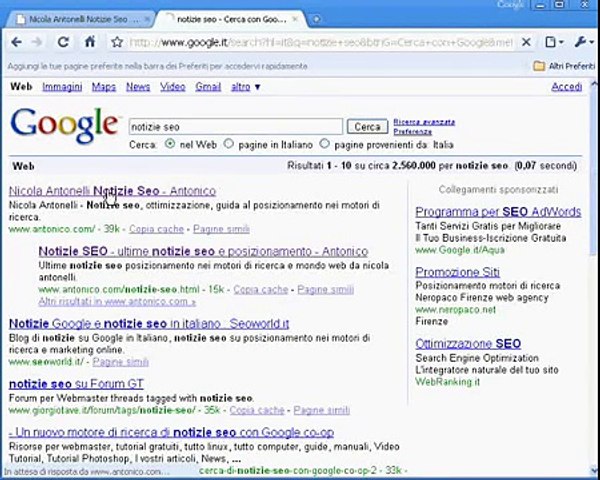600x480 pixels.
Task: Open Pagine simili for antonico.com/notizie-seo.html
Action: pos(325,289)
